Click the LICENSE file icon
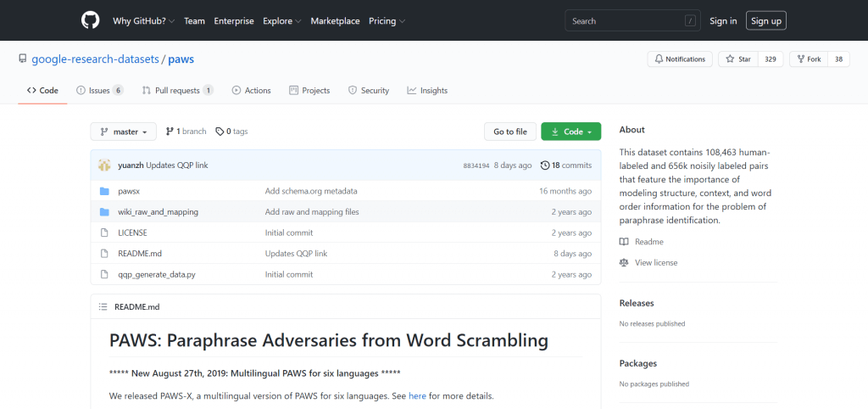 click(x=104, y=233)
